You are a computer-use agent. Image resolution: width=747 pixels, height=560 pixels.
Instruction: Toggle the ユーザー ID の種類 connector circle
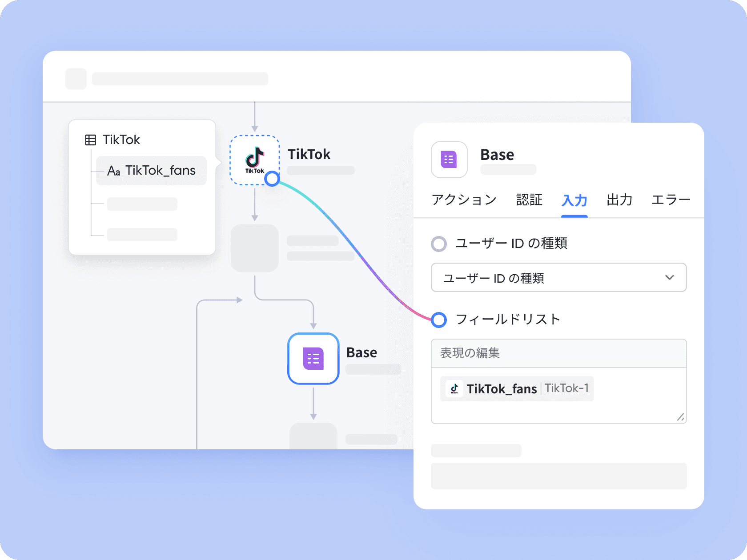tap(439, 244)
